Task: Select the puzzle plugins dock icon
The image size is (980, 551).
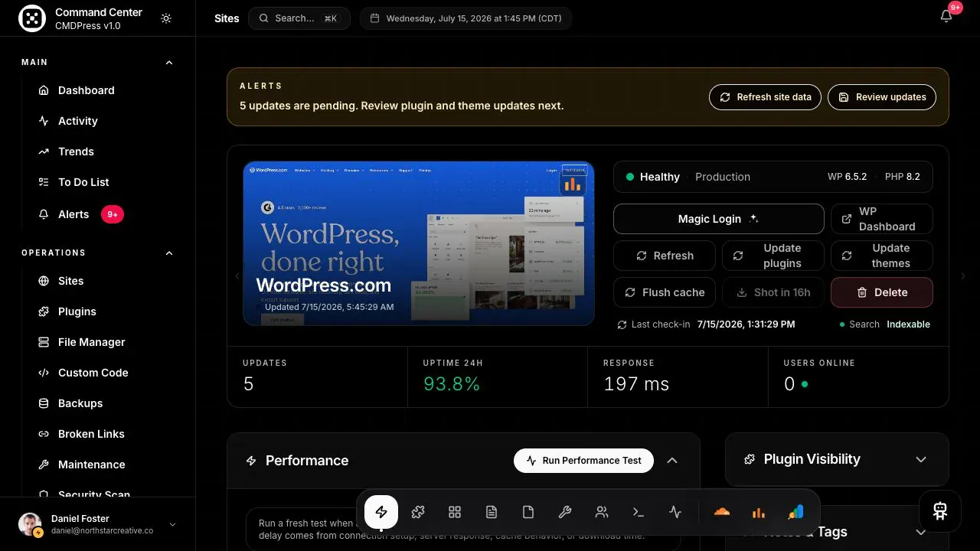Action: click(418, 512)
